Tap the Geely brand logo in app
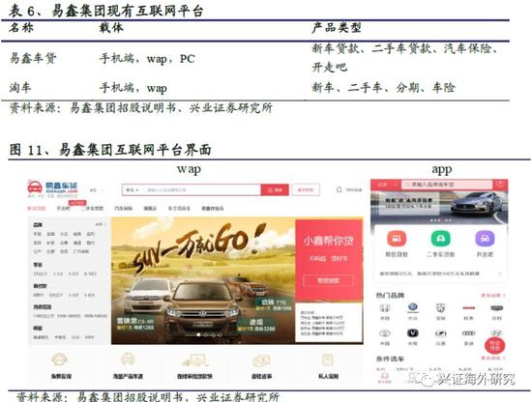Viewport: 532px width, 402px height. point(497,307)
